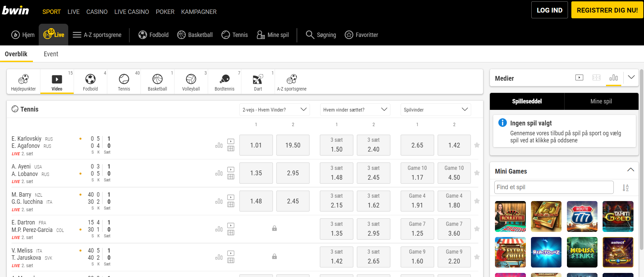Screen dimensions: 644x277
Task: Collapse the Mini Games section
Action: pos(631,170)
